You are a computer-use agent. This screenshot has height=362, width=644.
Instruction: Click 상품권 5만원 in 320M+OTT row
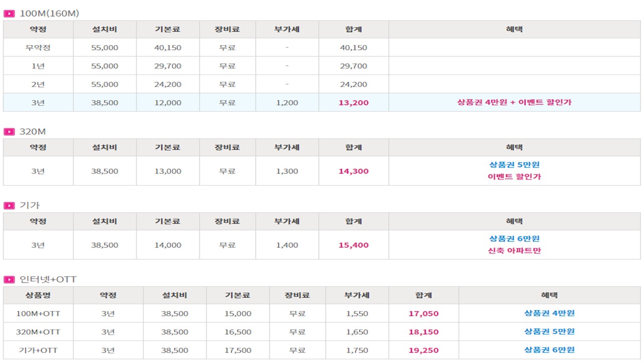click(549, 331)
